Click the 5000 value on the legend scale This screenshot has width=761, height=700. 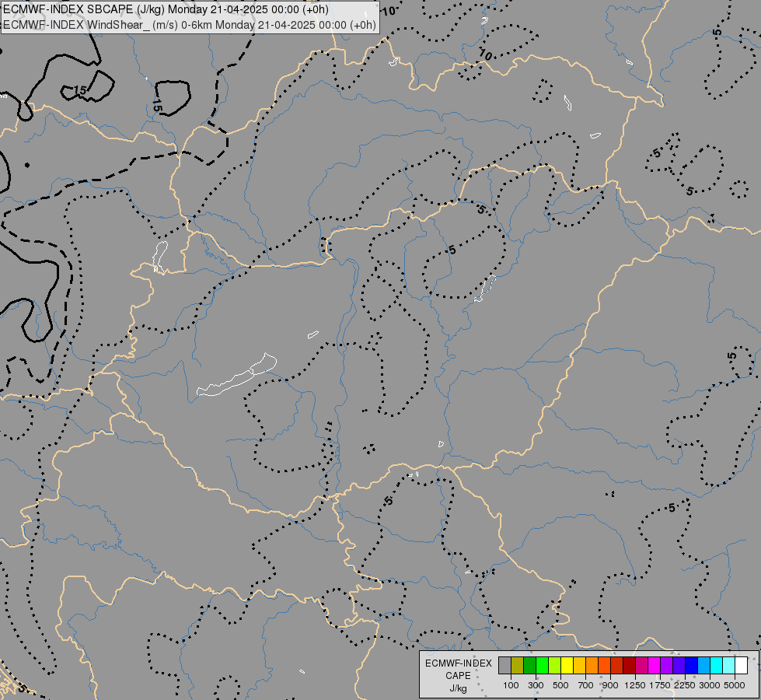tap(735, 685)
